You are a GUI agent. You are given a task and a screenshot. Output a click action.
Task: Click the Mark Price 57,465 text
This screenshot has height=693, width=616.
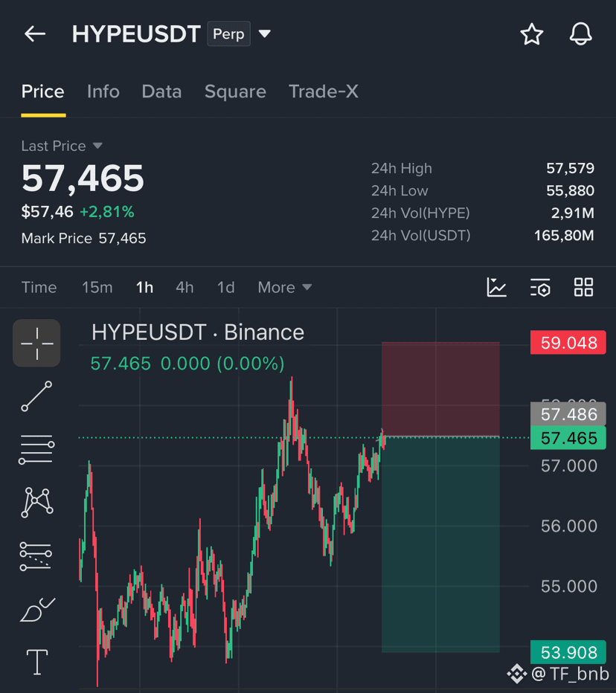83,239
